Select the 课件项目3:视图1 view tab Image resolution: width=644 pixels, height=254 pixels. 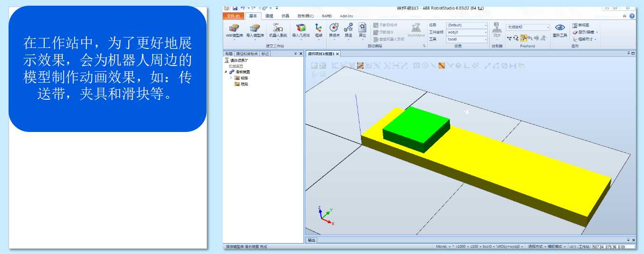[321, 54]
